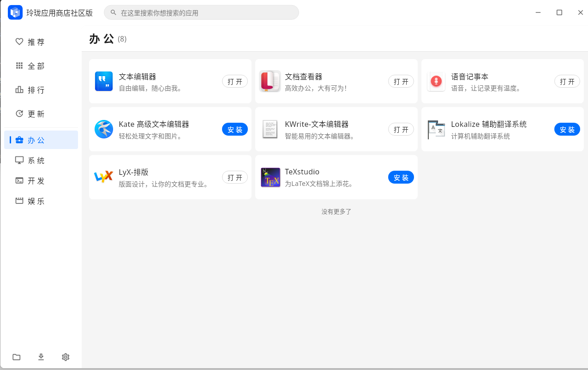Minimize the app store window
The height and width of the screenshot is (370, 588).
538,12
